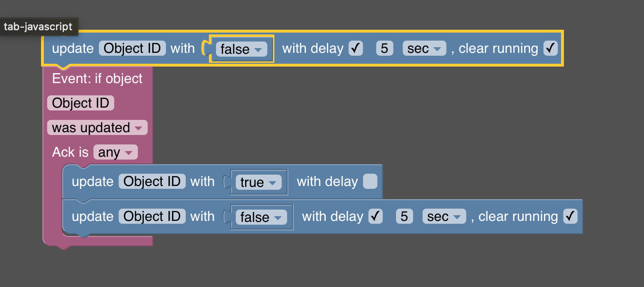
Task: Uncheck 'with delay' in the highlighted top block
Action: click(356, 48)
